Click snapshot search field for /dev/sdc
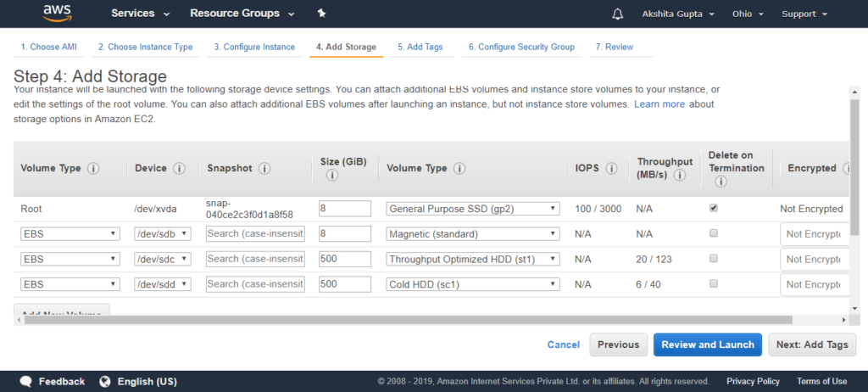This screenshot has width=868, height=392. (255, 259)
